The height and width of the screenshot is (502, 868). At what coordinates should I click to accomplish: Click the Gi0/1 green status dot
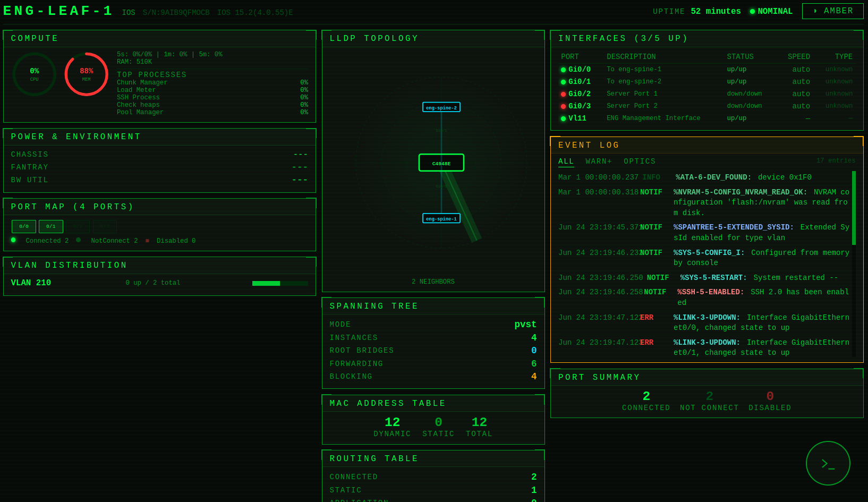(x=563, y=82)
